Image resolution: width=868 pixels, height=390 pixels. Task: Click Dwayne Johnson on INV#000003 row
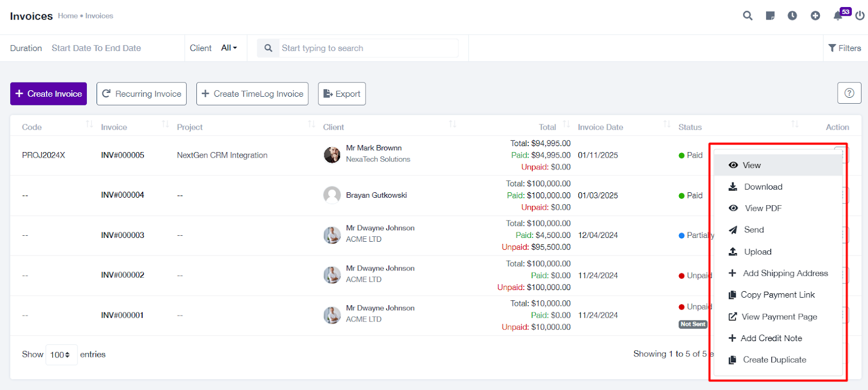(380, 228)
